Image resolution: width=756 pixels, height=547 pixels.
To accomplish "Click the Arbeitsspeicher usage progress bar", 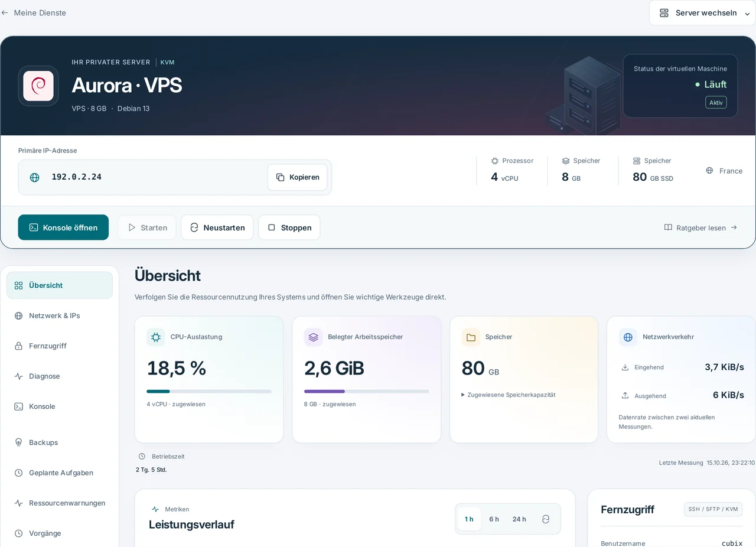I will click(x=367, y=391).
